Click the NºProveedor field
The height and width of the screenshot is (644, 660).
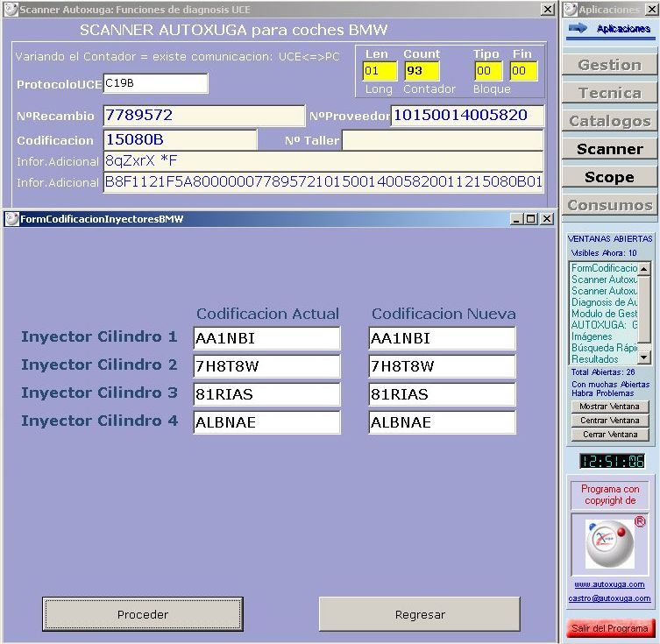(467, 116)
